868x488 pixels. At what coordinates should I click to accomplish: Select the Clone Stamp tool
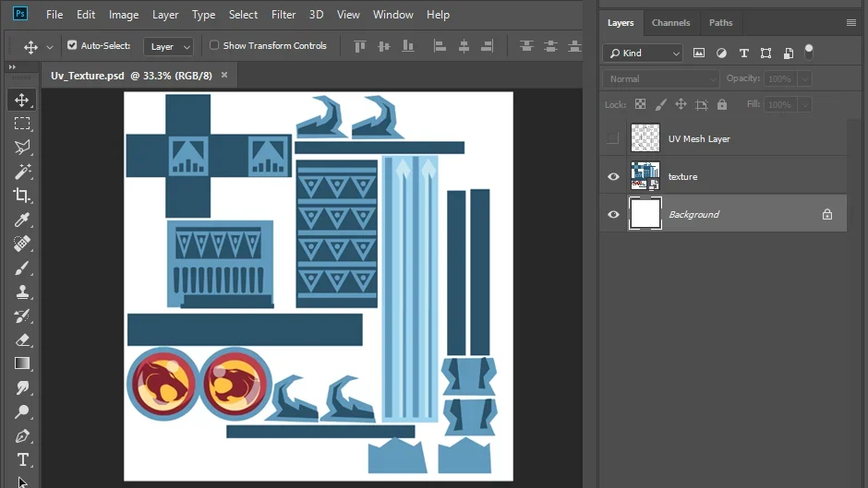pos(22,292)
